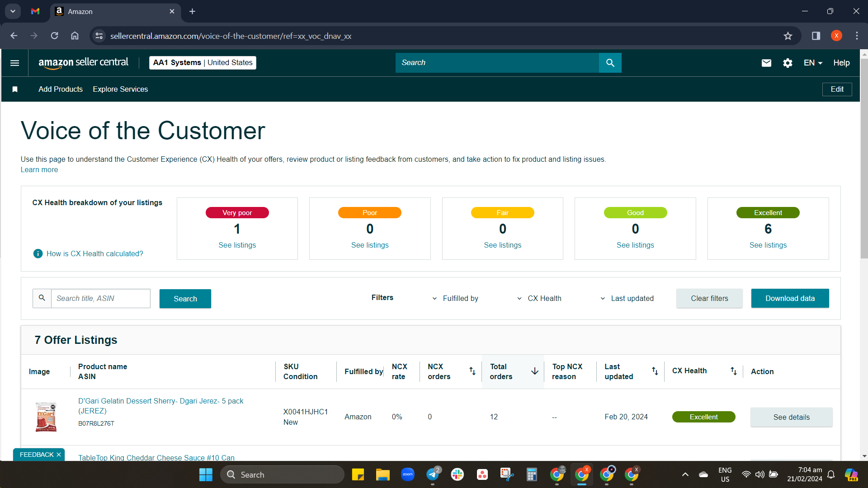
Task: See listings with Very poor CX Health
Action: click(x=237, y=245)
